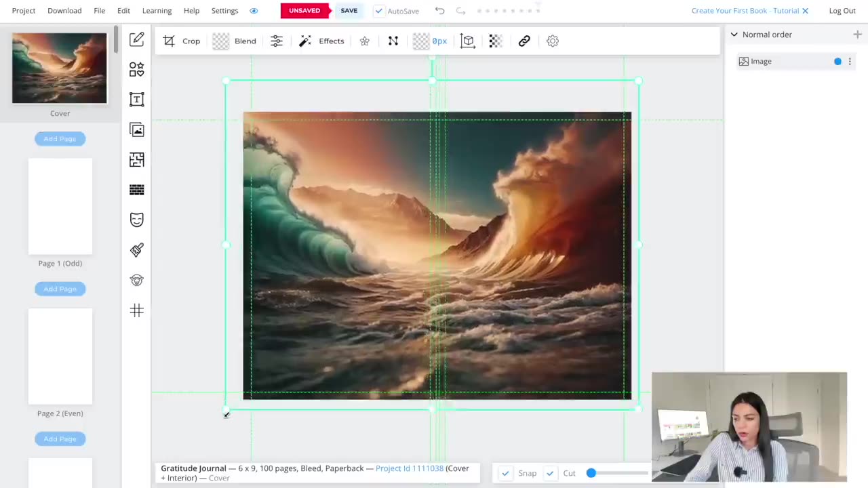Open the sheep icon tool

137,280
